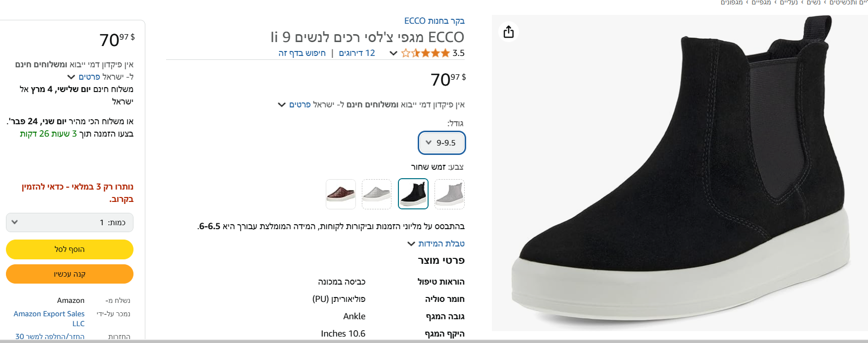
Task: Open the 12 ratings link (12 דירוגים)
Action: pyautogui.click(x=357, y=53)
